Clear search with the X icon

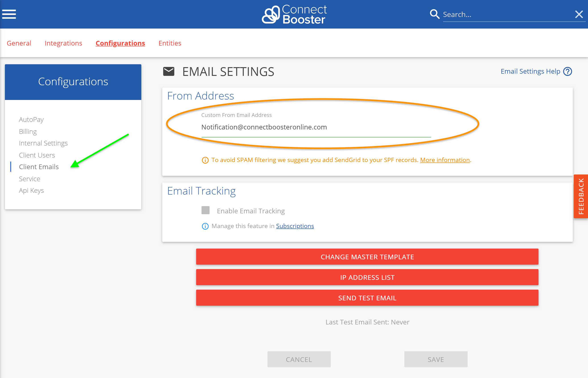(x=579, y=14)
